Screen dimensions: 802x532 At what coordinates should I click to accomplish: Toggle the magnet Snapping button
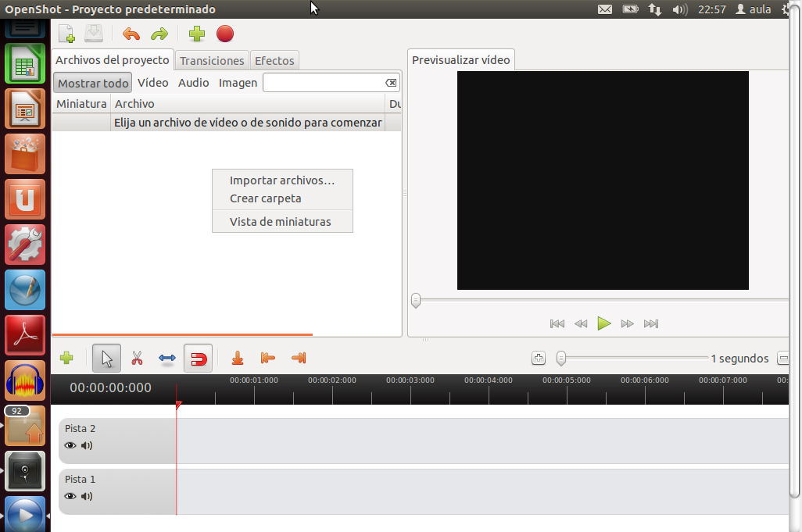pos(199,359)
